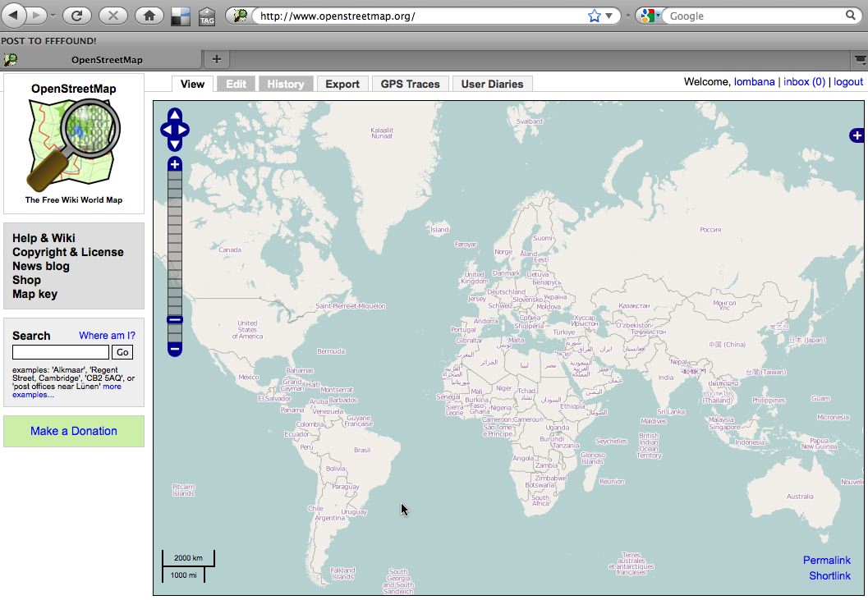This screenshot has width=868, height=600.
Task: Click the Kalaallit Nunaat label on the map
Action: pos(382,133)
